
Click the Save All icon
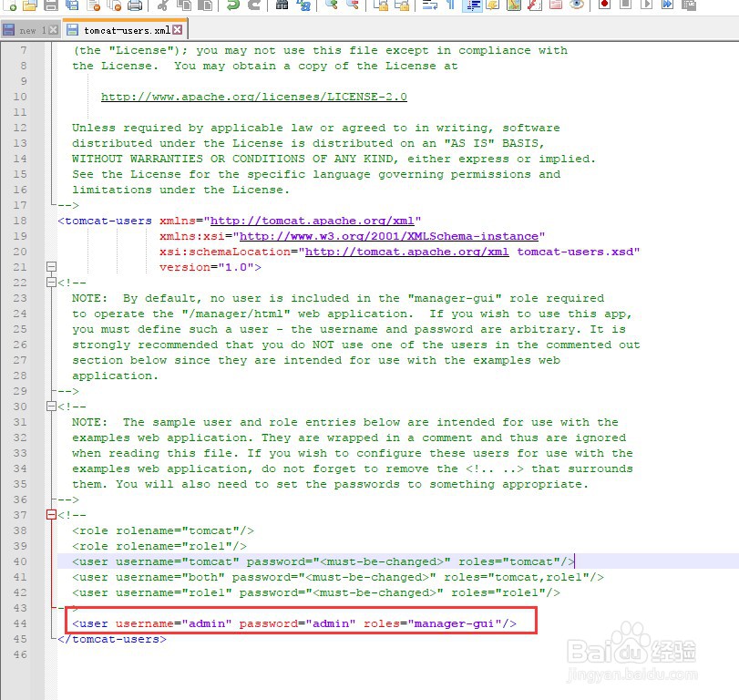pyautogui.click(x=72, y=5)
